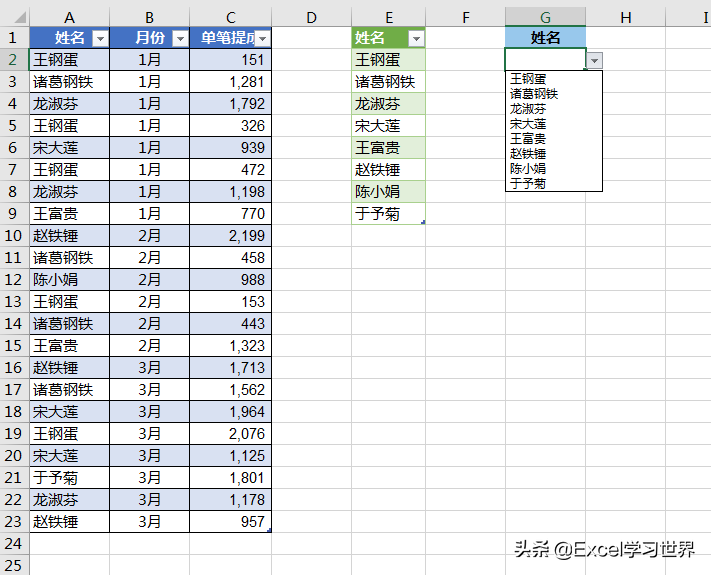
Task: Click 宋大莲 in green column E list
Action: 388,126
